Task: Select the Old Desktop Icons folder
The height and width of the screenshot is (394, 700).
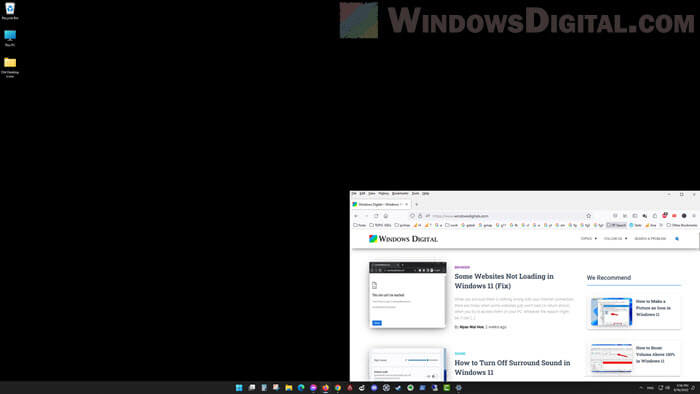Action: [10, 67]
